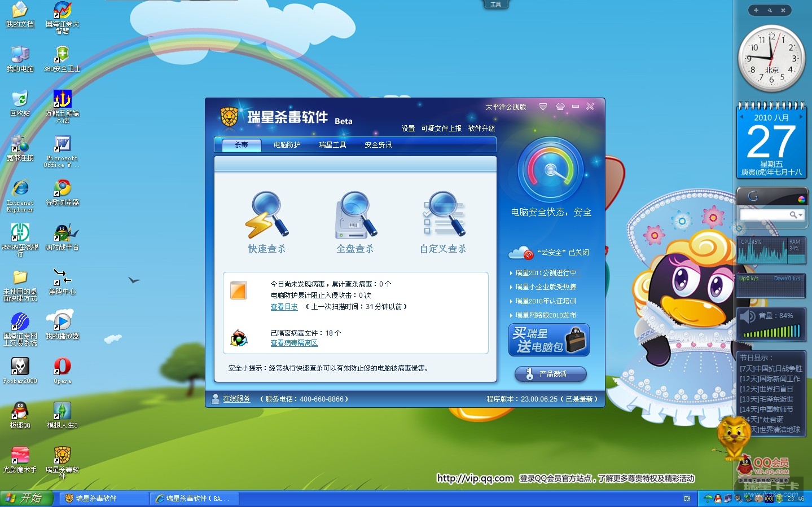Click the CH language indicator

[x=687, y=499]
